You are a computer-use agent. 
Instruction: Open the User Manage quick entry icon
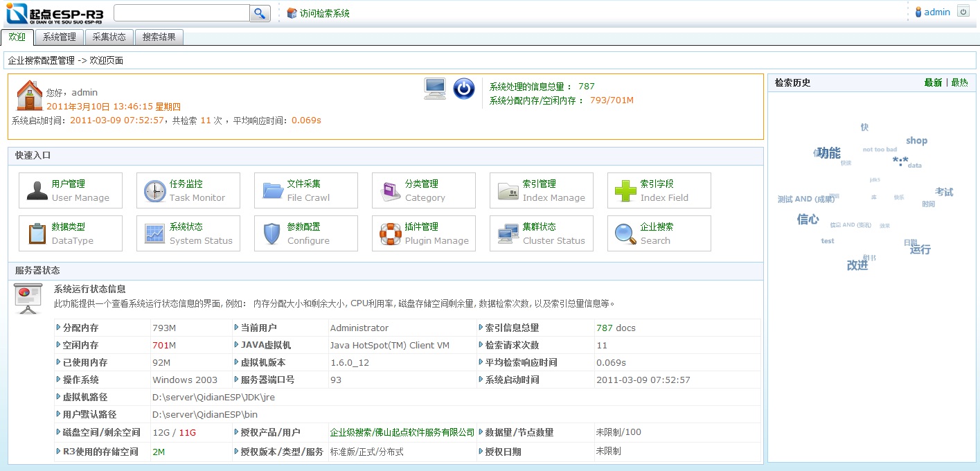click(37, 190)
